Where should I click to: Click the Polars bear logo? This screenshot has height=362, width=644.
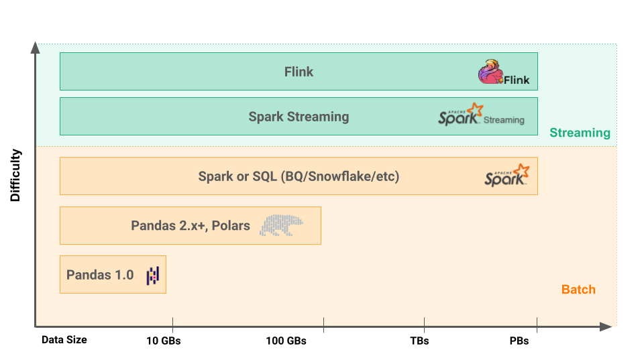[x=282, y=225]
